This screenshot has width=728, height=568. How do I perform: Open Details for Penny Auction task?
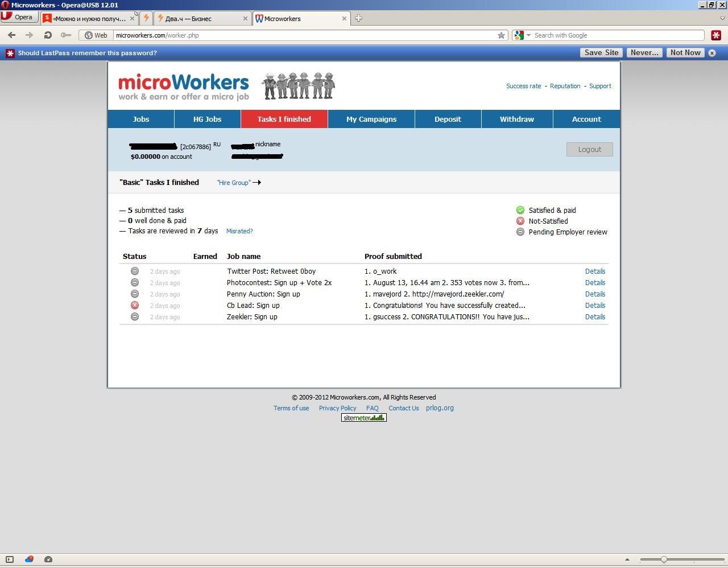(595, 294)
